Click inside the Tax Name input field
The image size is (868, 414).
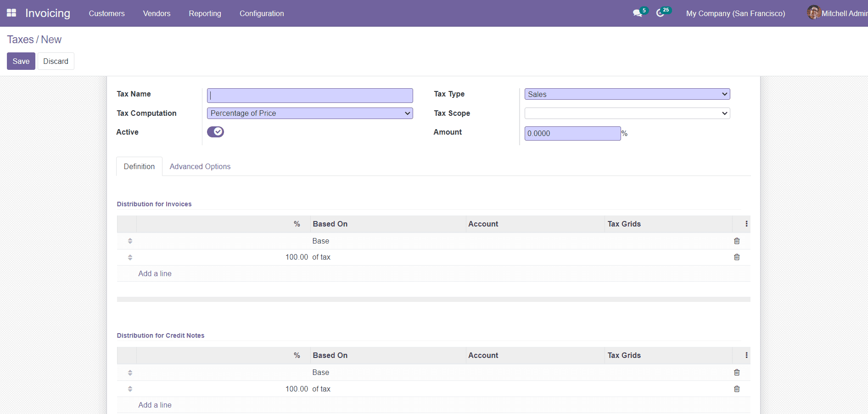310,95
